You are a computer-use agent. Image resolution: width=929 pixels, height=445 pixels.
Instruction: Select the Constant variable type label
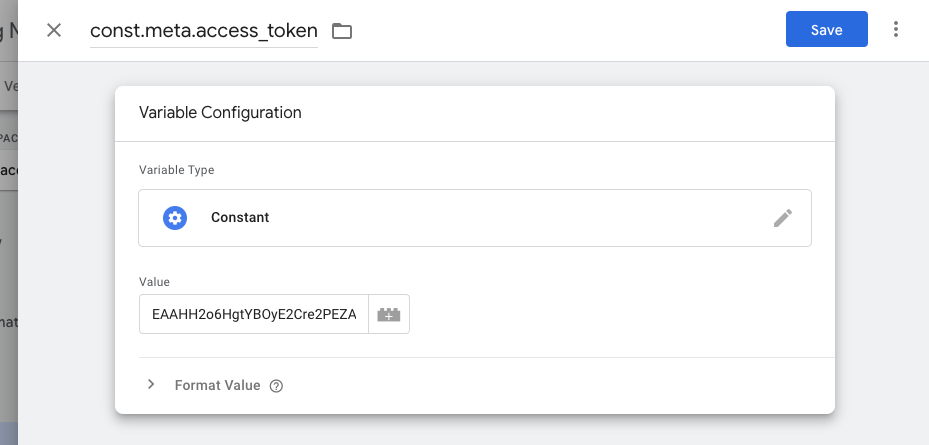click(240, 218)
